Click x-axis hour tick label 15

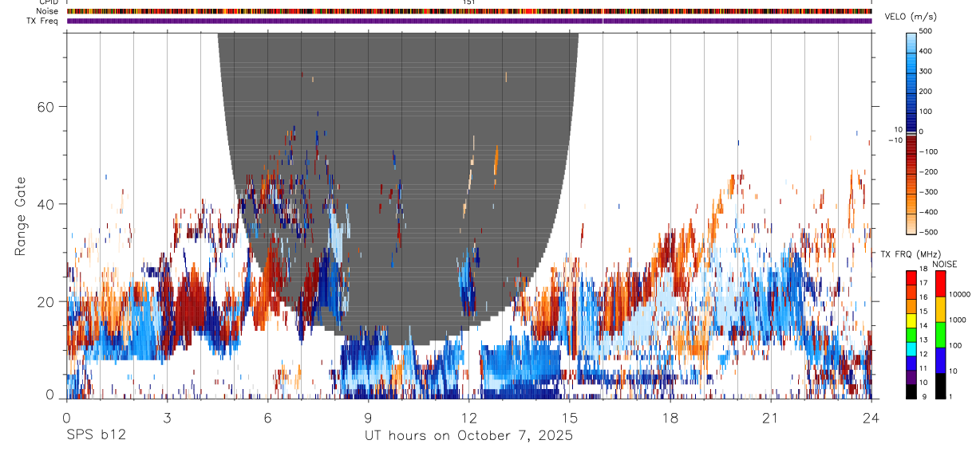pos(569,418)
